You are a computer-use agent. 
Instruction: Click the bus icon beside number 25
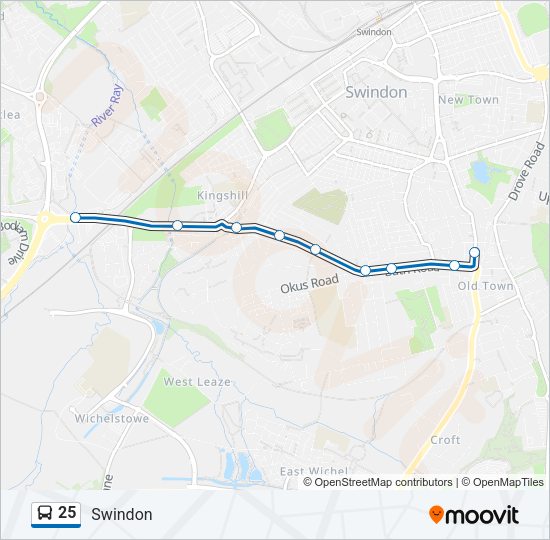(x=45, y=513)
